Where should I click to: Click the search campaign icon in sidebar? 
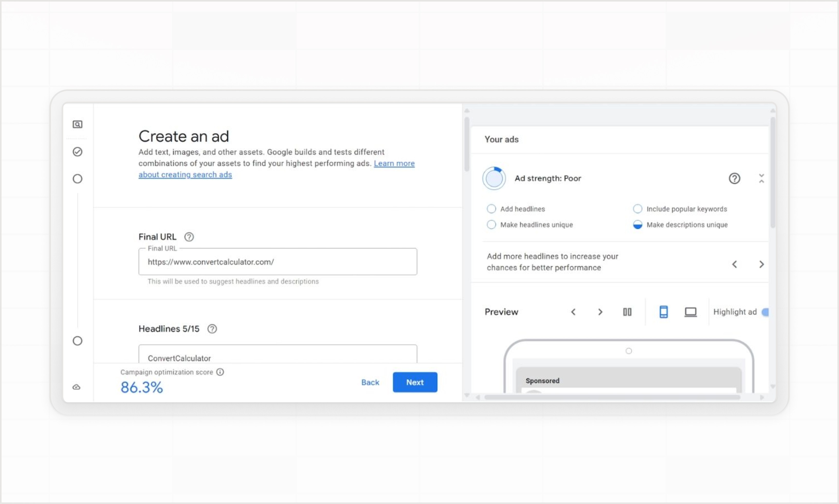77,124
